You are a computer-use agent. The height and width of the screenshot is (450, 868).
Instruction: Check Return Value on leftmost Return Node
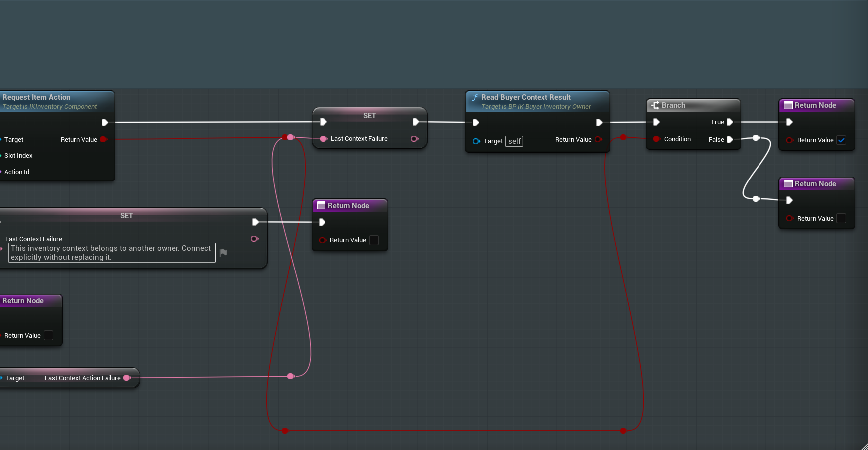pyautogui.click(x=49, y=335)
